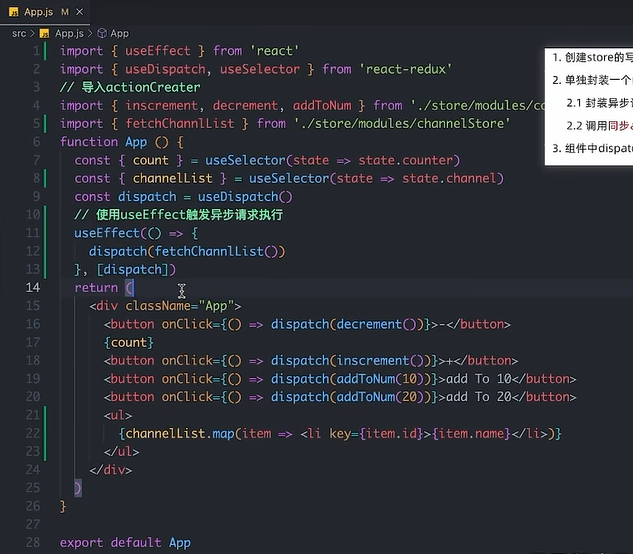Image resolution: width=633 pixels, height=554 pixels.
Task: Click the comment '// 导入actionCreater'
Action: tap(130, 87)
